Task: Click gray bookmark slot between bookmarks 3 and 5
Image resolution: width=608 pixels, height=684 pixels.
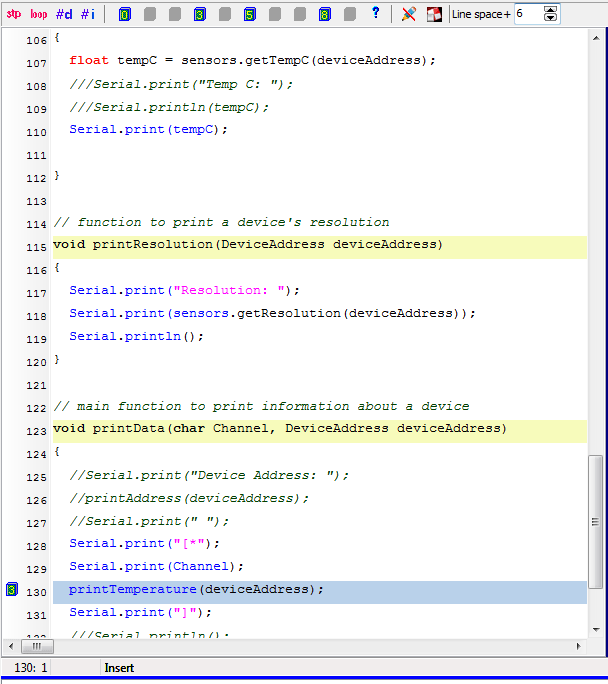Action: coord(225,14)
